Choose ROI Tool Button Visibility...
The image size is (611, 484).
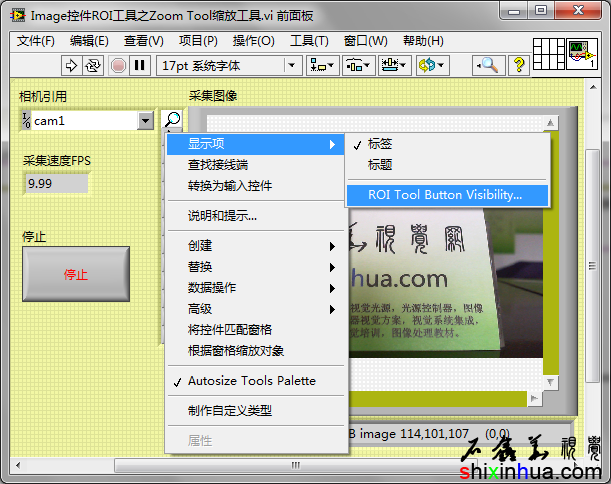click(447, 194)
